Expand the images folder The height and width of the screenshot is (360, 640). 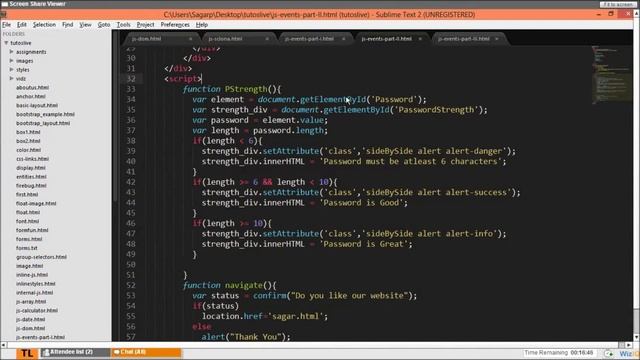tap(11, 61)
